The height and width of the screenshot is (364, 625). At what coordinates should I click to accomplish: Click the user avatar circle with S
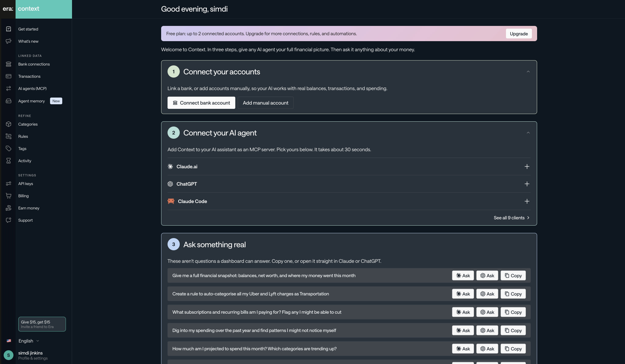[x=9, y=355]
